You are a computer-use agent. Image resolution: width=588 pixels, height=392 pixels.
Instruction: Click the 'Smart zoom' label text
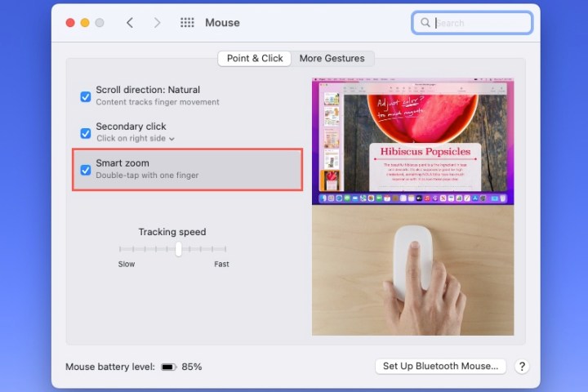pyautogui.click(x=122, y=163)
